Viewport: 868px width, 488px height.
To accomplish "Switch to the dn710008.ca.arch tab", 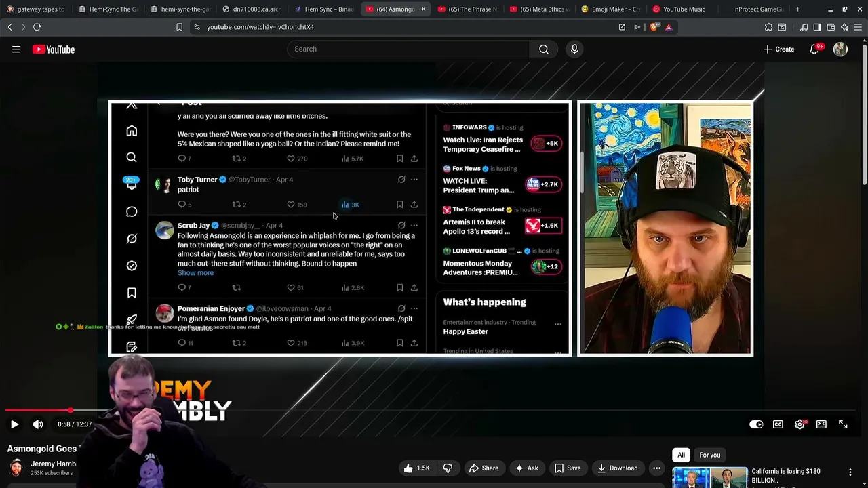I will point(251,9).
